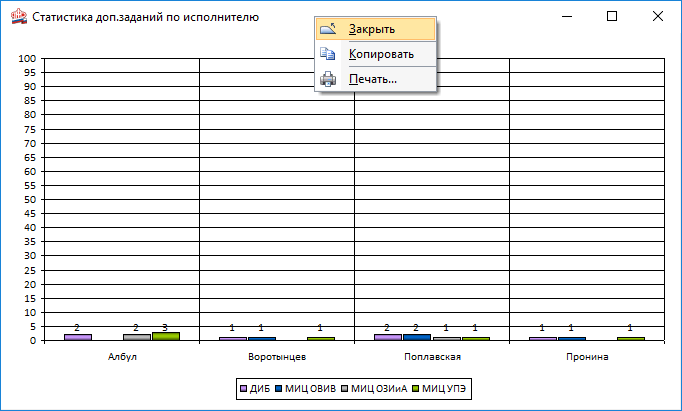
Task: Click Воротынцев's blue МИЦ ОВИВ bar
Action: (x=262, y=339)
